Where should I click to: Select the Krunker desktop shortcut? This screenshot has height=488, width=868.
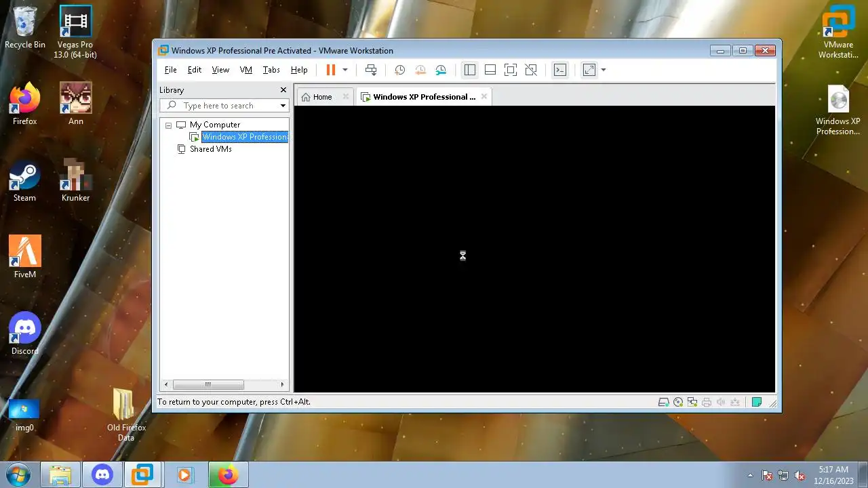(75, 181)
